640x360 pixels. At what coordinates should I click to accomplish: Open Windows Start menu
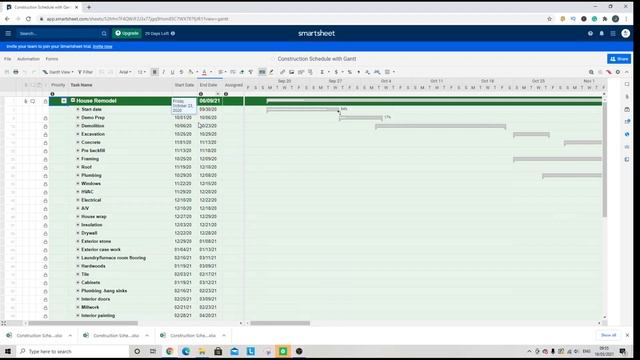coord(8,351)
